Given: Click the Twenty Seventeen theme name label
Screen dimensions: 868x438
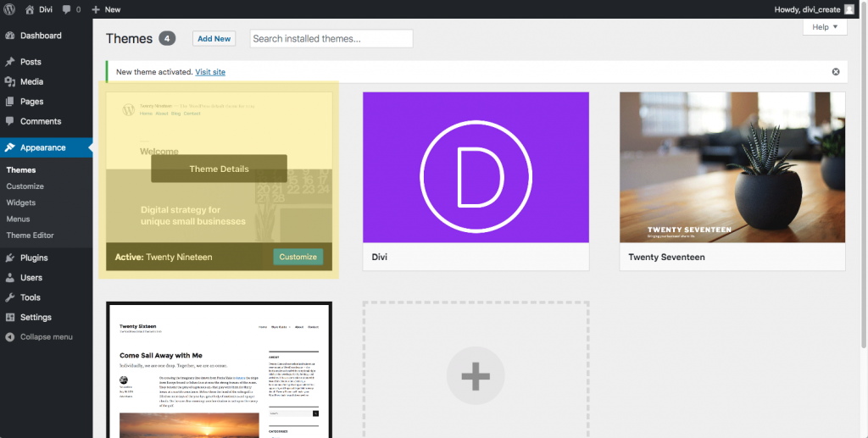Looking at the screenshot, I should (666, 258).
